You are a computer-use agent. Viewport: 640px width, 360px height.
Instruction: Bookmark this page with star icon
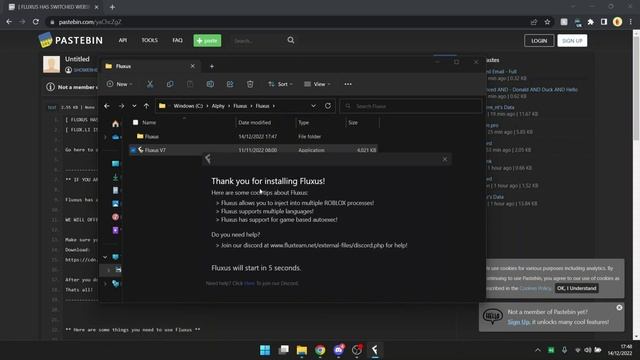(x=547, y=22)
